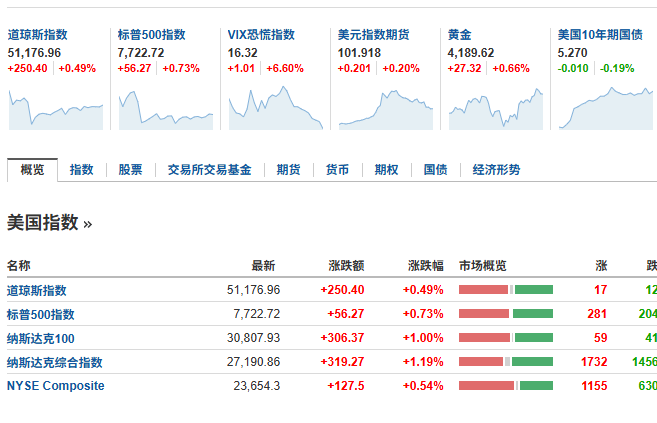Open the VIX恐慌指数 sparkline chart
657x423 pixels.
(276, 108)
